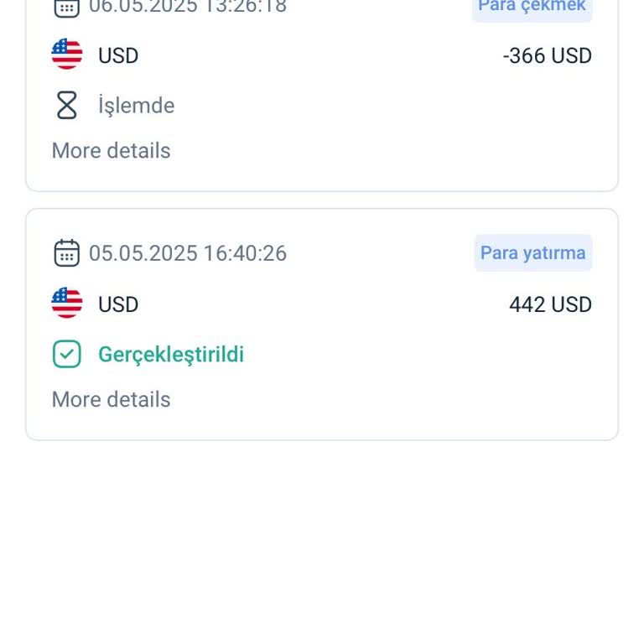This screenshot has width=644, height=644.
Task: Select the Para çekmek badge
Action: point(532,7)
